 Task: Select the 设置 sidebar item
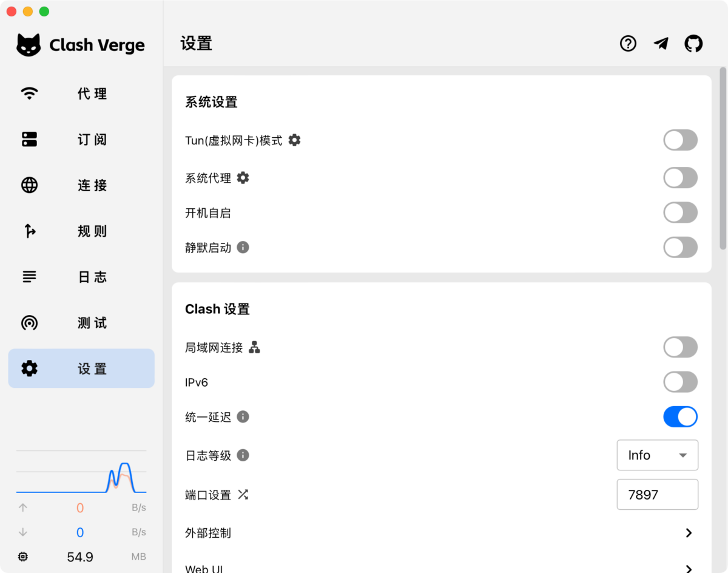pos(81,368)
